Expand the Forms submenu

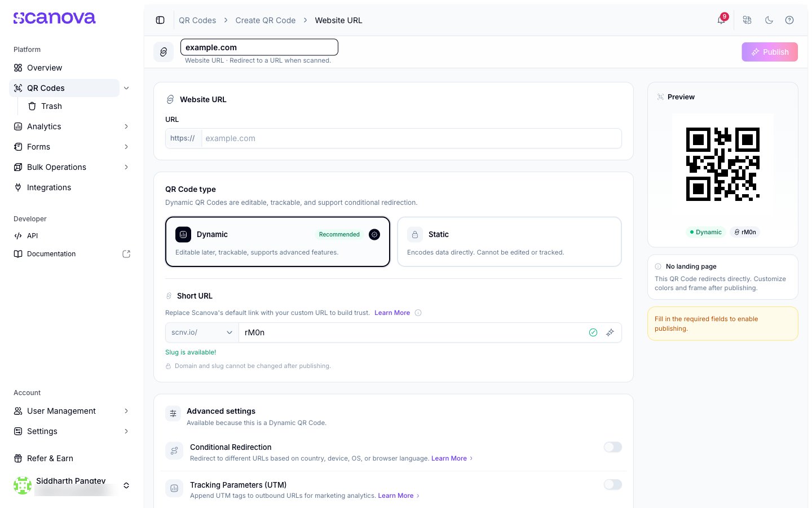click(126, 147)
